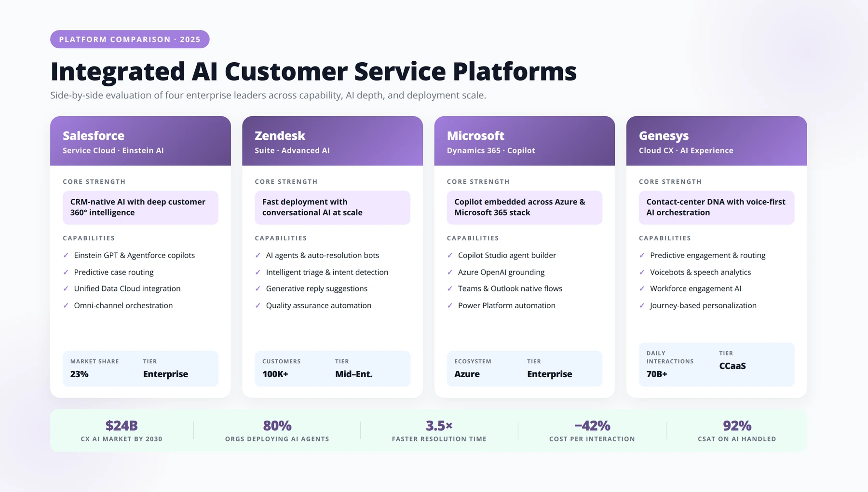Select 'Azure OpenAI grounding' text
The height and width of the screenshot is (492, 868).
[502, 272]
